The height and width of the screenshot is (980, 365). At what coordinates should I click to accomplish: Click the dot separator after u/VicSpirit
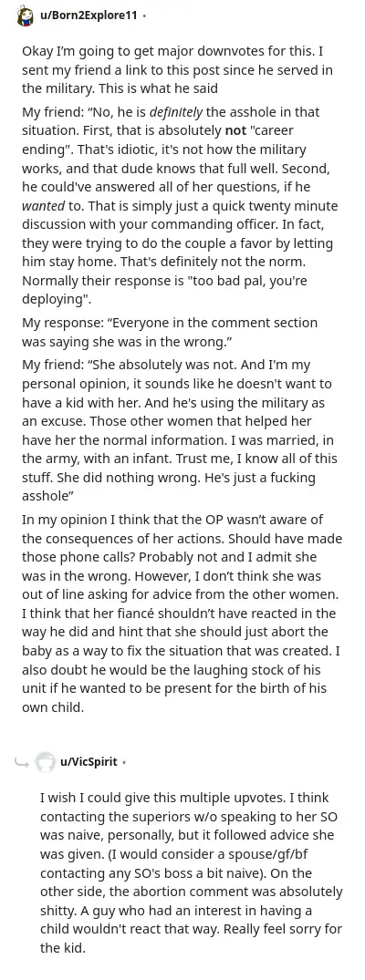(x=124, y=762)
